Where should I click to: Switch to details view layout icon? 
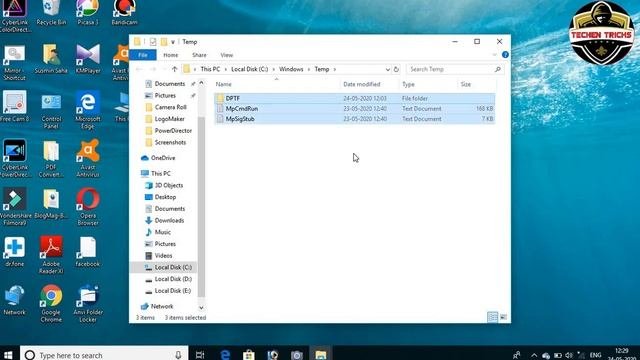493,317
